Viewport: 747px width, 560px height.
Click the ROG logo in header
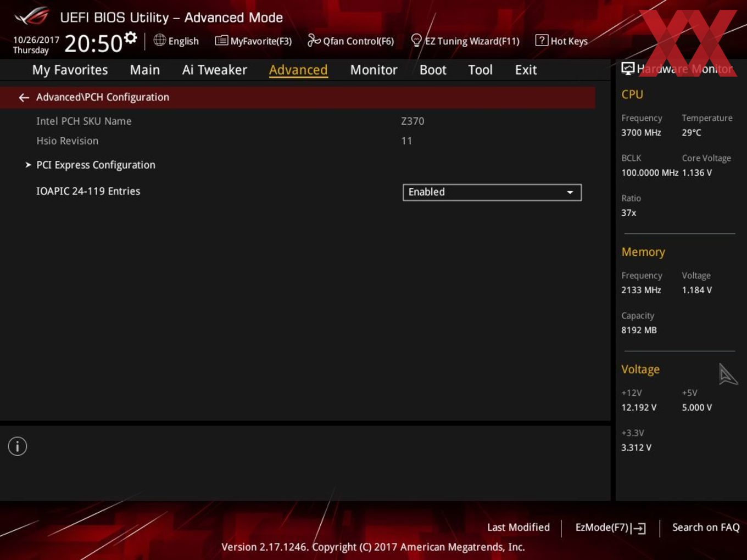click(32, 16)
